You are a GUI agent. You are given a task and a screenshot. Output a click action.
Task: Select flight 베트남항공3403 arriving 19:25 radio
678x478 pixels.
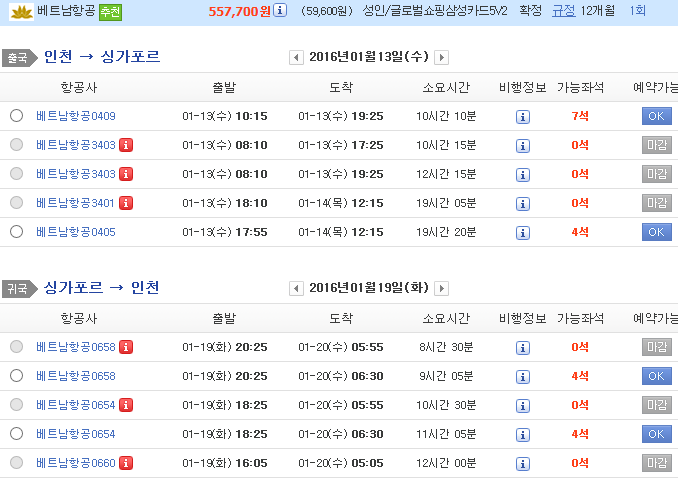pyautogui.click(x=16, y=174)
